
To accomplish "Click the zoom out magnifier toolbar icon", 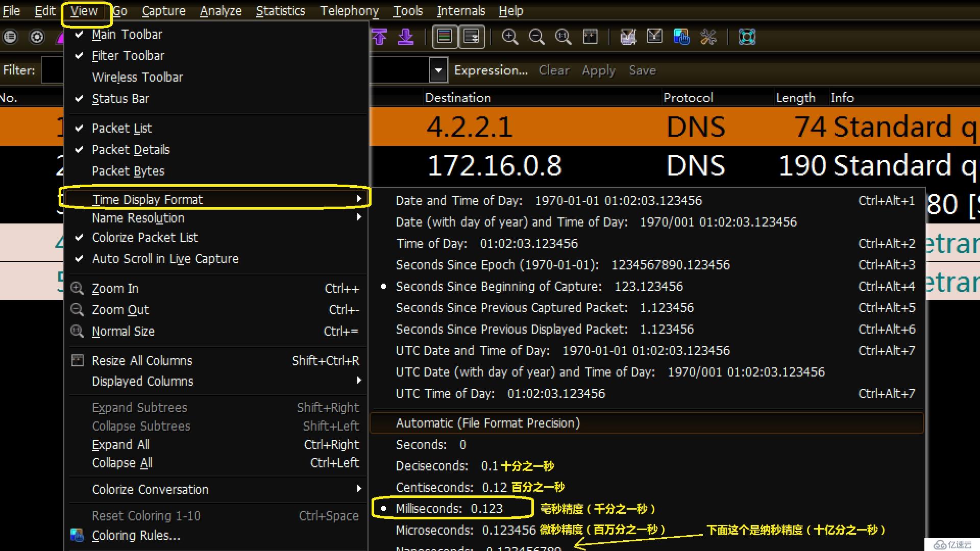I will [x=536, y=37].
